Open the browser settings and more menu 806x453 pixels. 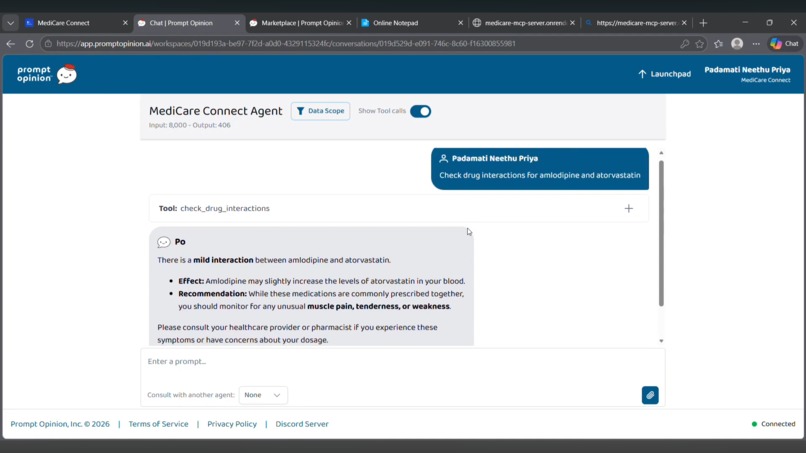point(756,44)
